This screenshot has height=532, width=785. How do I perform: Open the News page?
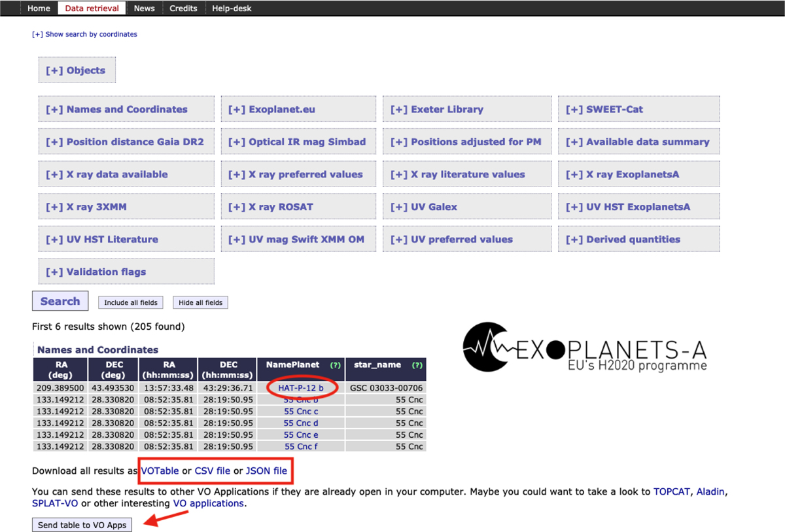[144, 9]
